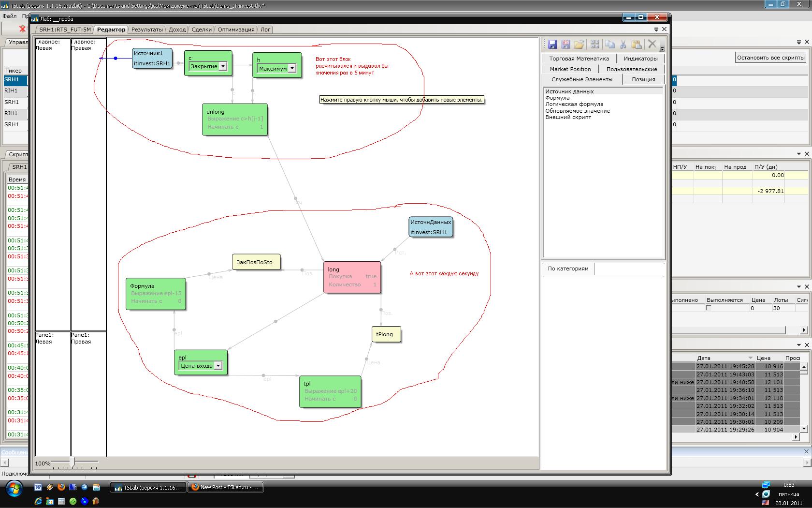Open the Индикаторы category button
The image size is (812, 508).
tap(640, 59)
